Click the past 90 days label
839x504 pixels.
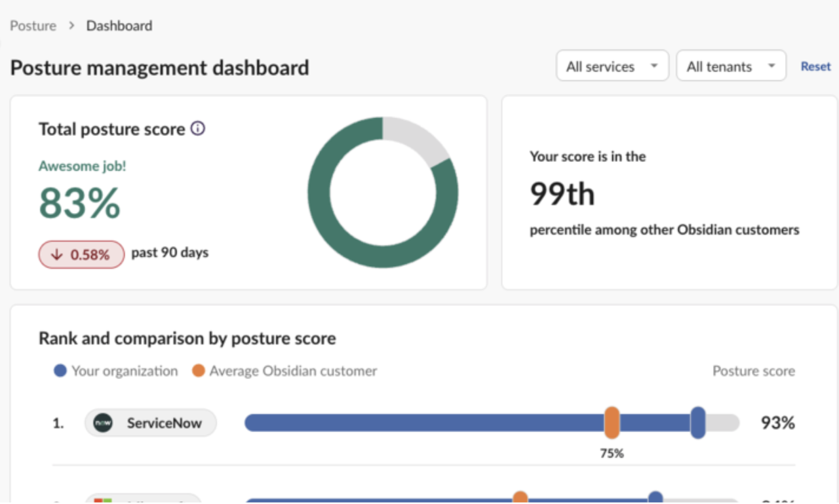coord(170,252)
